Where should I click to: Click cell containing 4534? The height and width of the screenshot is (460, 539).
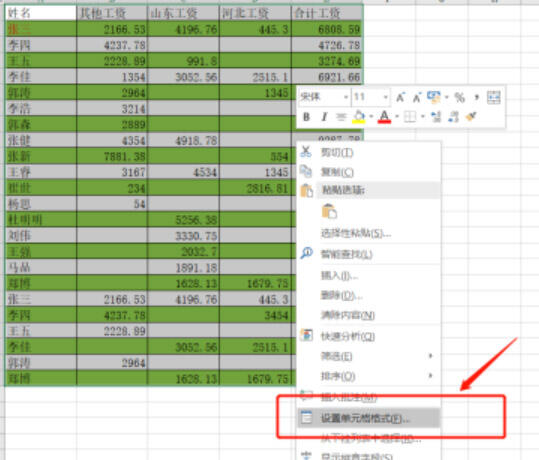183,172
